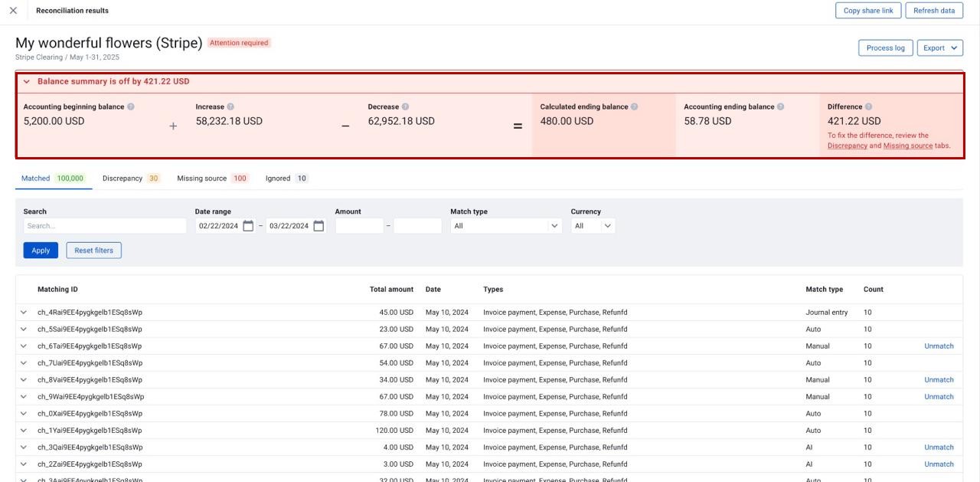This screenshot has height=482, width=980.
Task: Click the 120.00 USD amount cell
Action: (x=394, y=431)
